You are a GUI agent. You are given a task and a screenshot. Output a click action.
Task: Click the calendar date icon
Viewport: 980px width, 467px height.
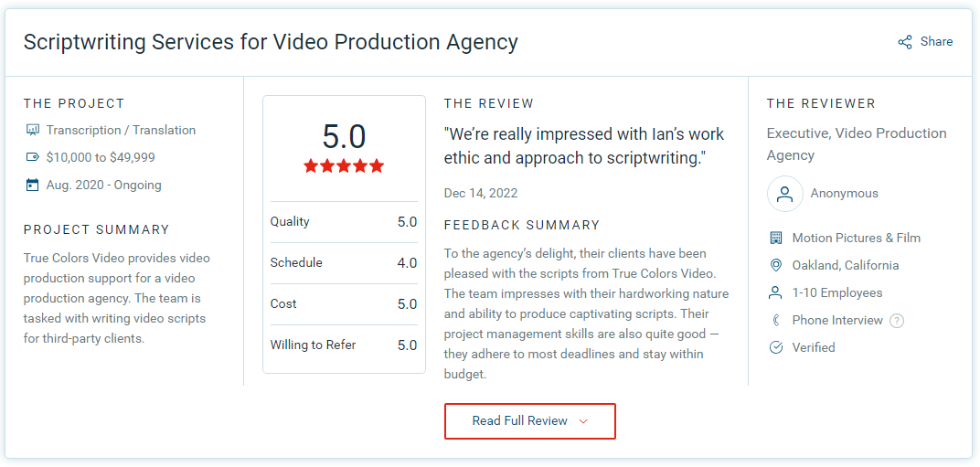click(x=33, y=185)
